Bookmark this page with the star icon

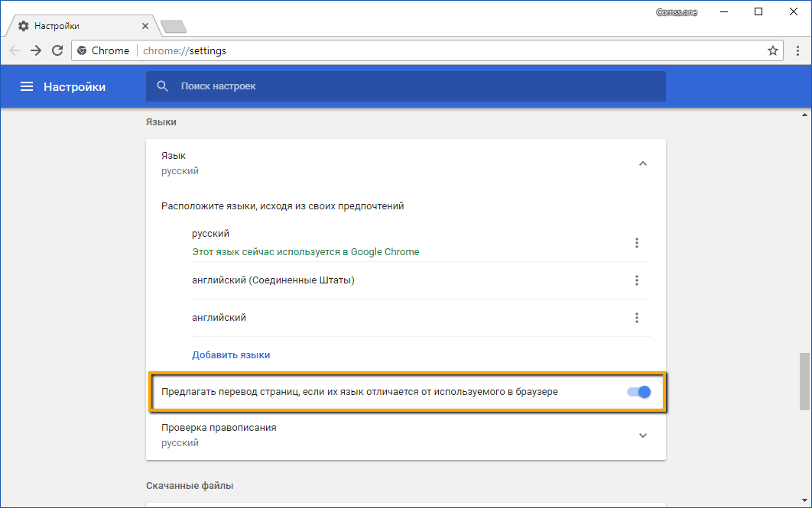click(x=773, y=50)
